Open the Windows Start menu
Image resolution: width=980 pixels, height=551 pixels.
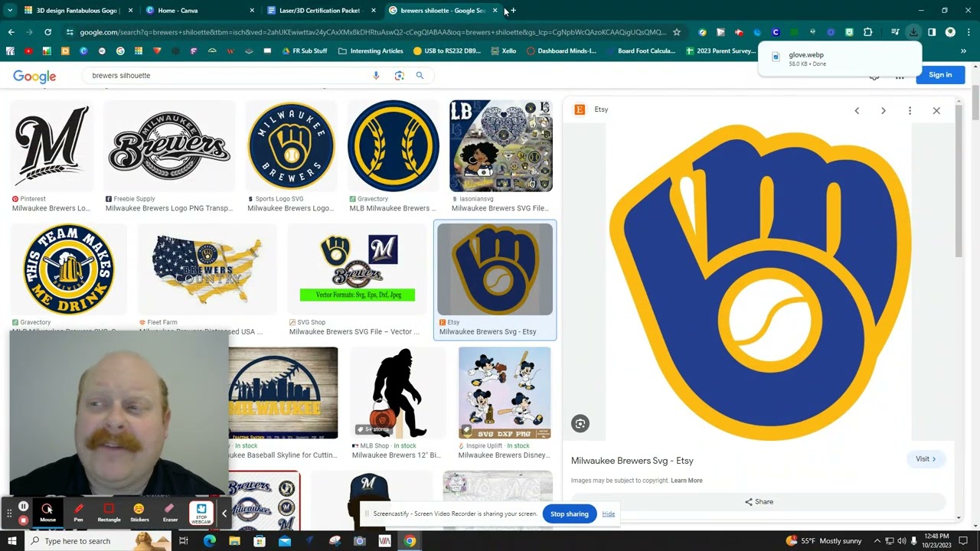11,541
